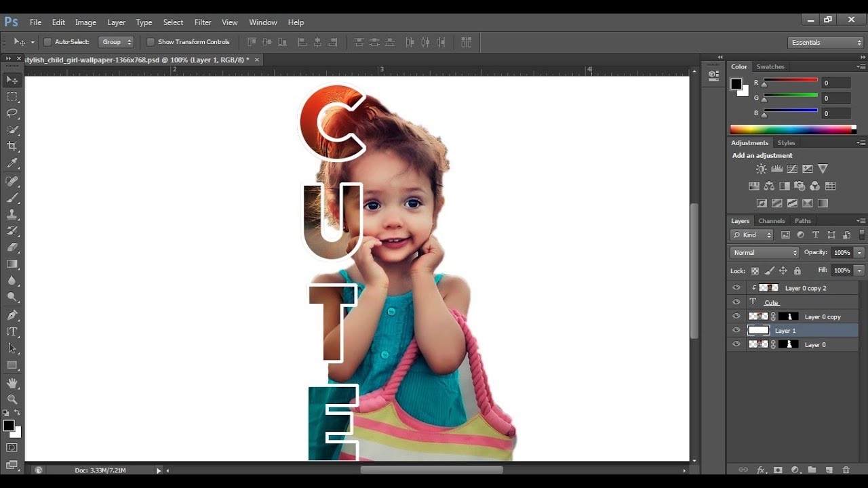
Task: Hide the Cute text layer
Action: coord(736,302)
